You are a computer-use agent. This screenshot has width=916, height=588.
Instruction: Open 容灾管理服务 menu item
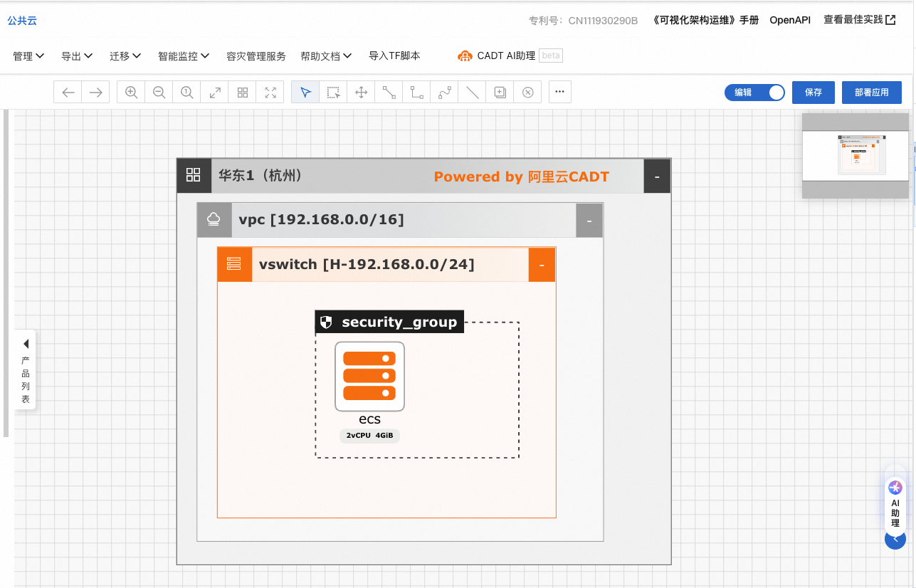[256, 56]
